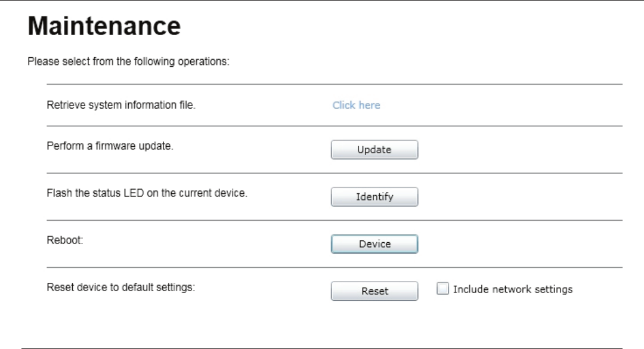The height and width of the screenshot is (349, 644).
Task: Click 'Flash the status LED' description text
Action: click(x=147, y=193)
